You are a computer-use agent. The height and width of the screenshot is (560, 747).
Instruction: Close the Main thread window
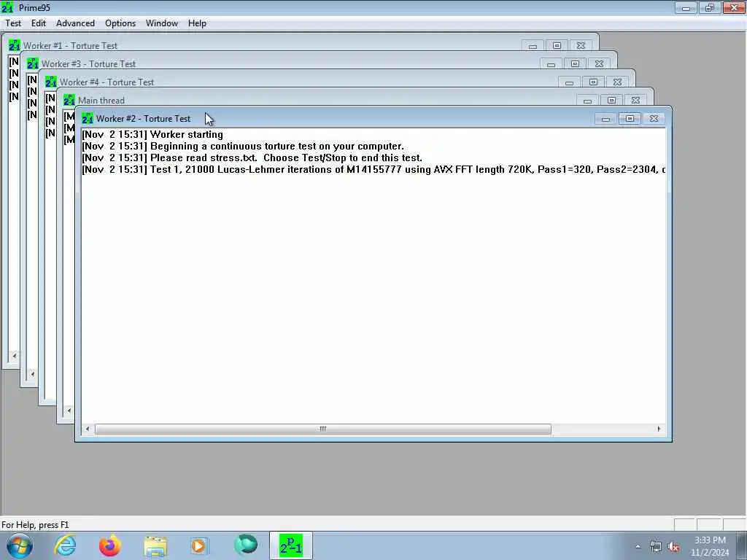[x=635, y=101]
